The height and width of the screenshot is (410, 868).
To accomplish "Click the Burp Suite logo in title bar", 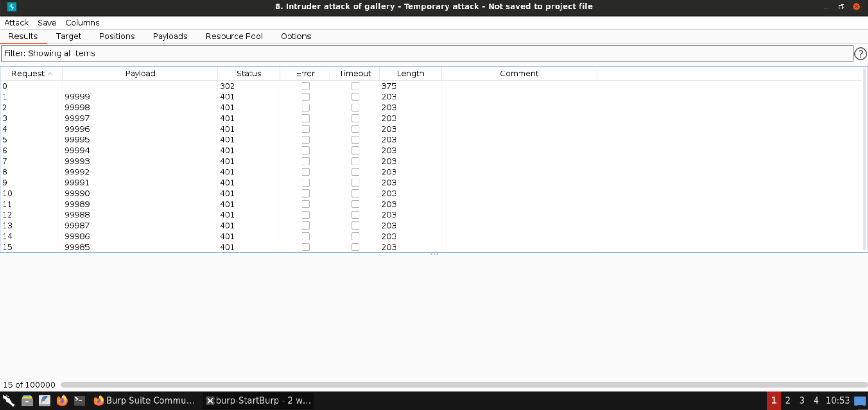I will click(x=12, y=7).
